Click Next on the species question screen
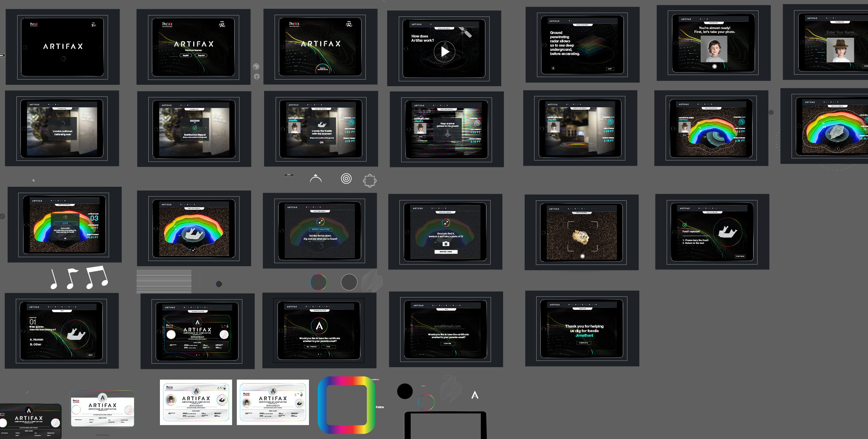Screen dimensions: 868x439 pos(90,355)
